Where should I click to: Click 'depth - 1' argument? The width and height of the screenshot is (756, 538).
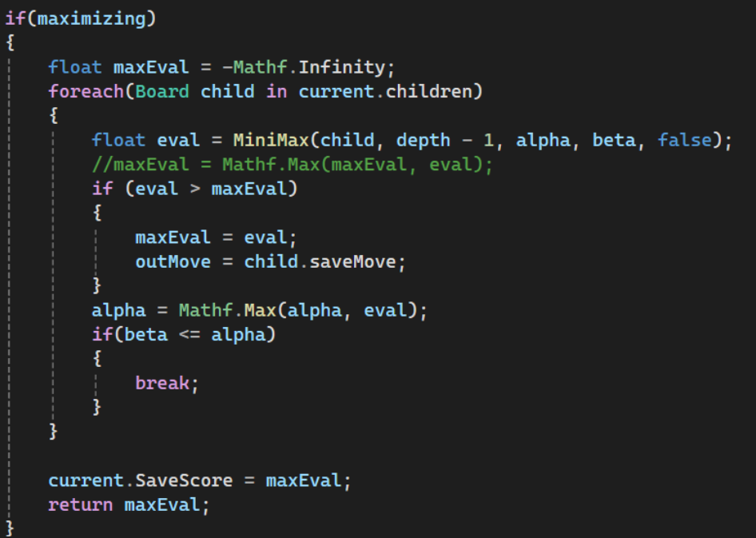pyautogui.click(x=445, y=140)
